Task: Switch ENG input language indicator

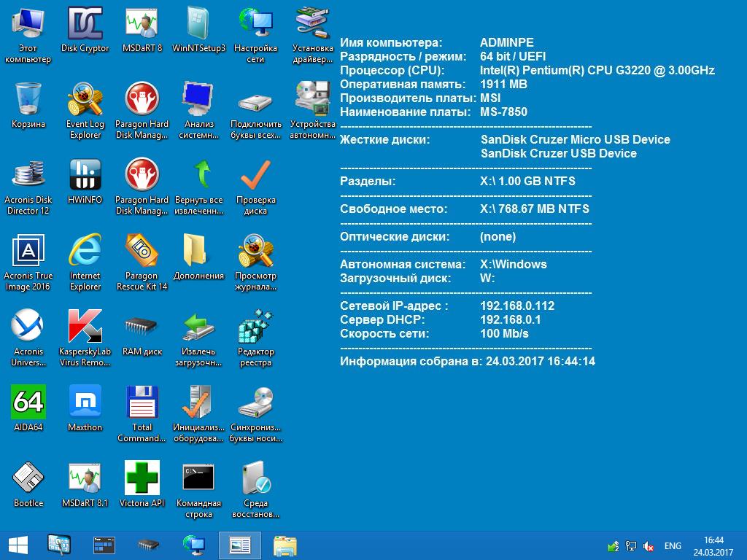Action: [673, 545]
